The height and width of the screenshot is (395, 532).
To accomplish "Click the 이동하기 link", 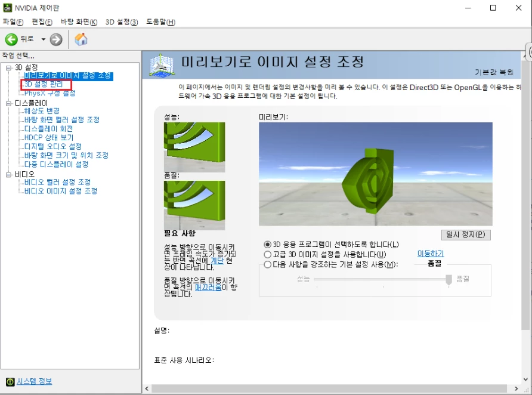I will pyautogui.click(x=431, y=254).
